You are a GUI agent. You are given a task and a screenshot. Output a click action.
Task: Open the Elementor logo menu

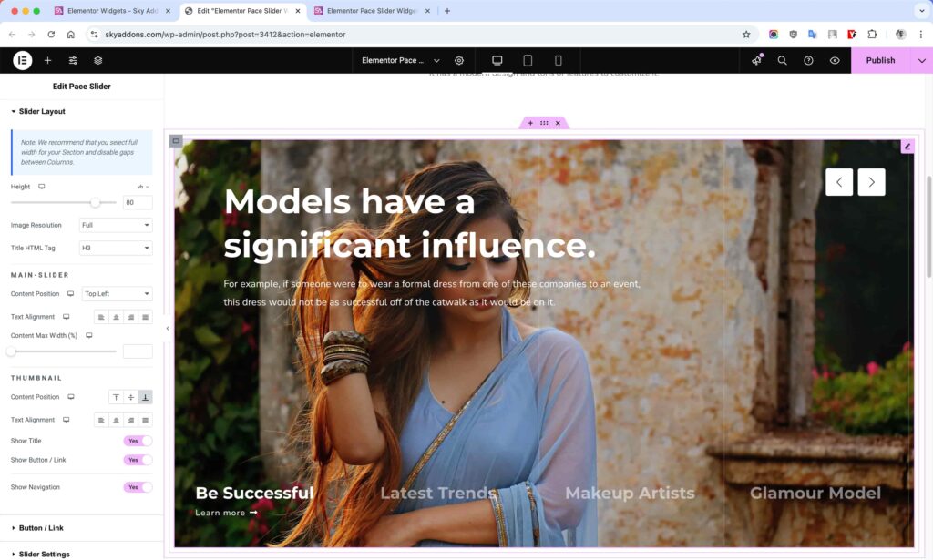tap(22, 61)
